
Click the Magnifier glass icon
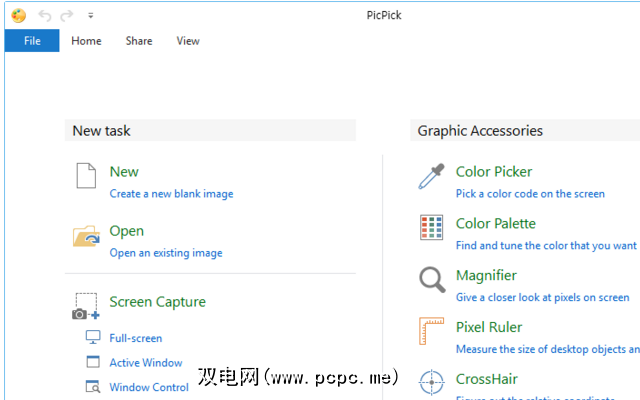431,280
